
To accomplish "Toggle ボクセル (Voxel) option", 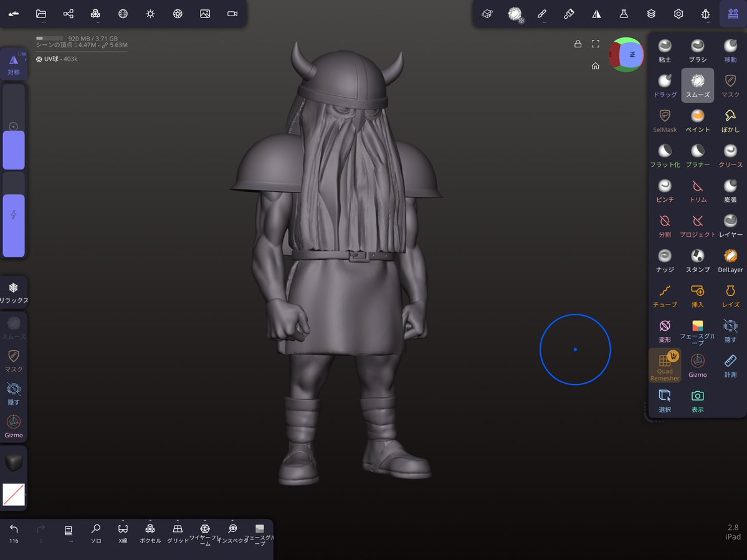I will point(150,533).
